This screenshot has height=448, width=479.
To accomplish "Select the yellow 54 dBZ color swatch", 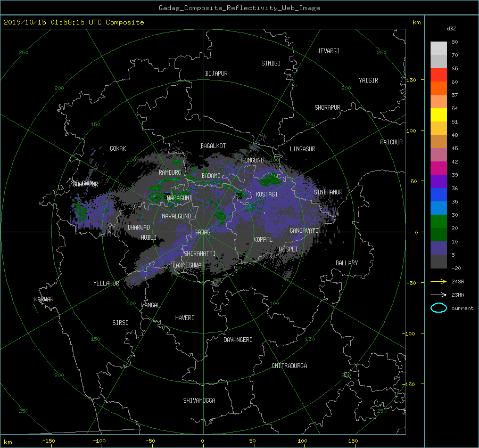I will pos(439,115).
